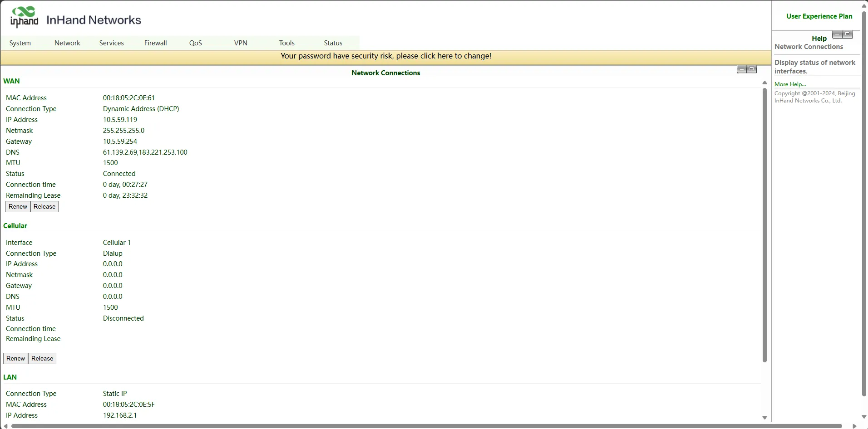The width and height of the screenshot is (868, 429).
Task: Open the Network menu
Action: coord(67,43)
